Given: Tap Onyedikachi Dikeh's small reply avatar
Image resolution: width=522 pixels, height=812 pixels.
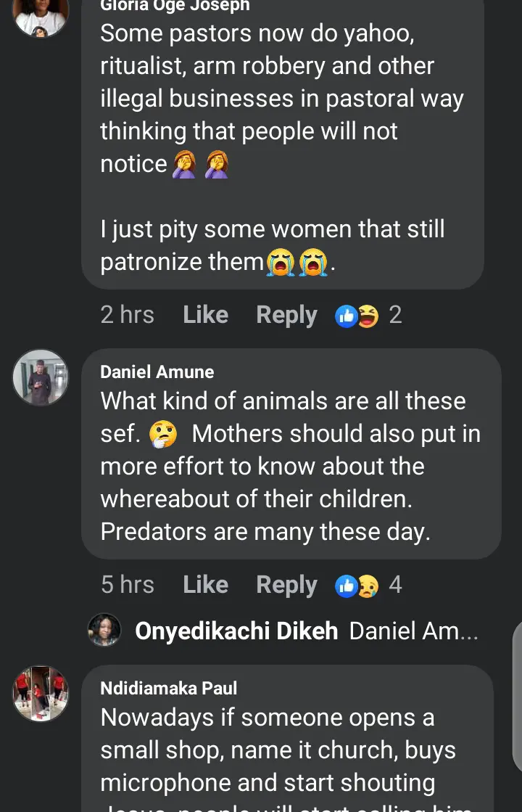Looking at the screenshot, I should 104,630.
